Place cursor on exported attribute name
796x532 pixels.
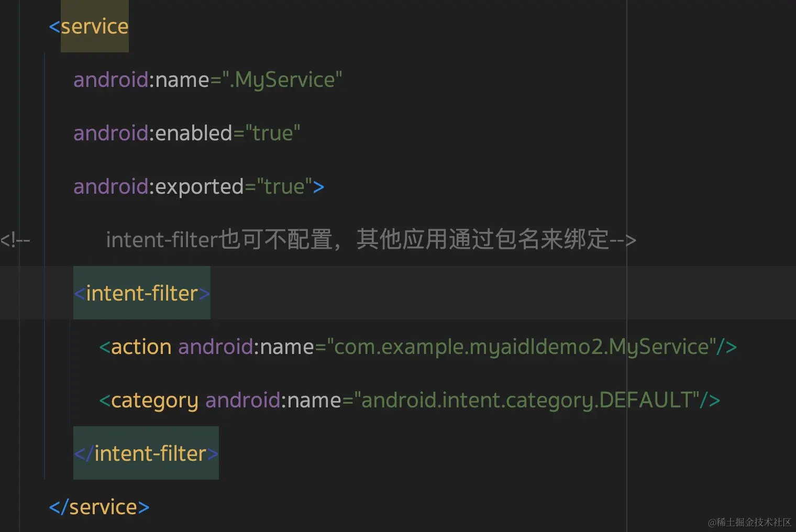[x=199, y=187]
